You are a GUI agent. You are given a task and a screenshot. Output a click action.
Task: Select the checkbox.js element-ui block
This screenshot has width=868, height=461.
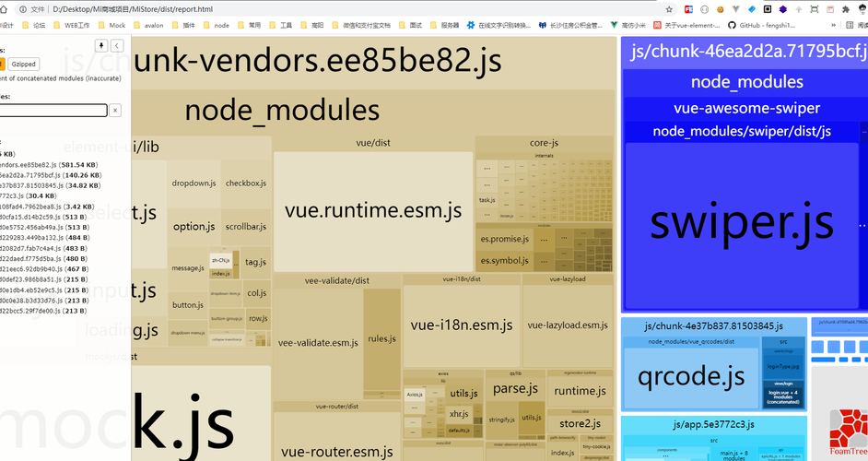pos(246,183)
